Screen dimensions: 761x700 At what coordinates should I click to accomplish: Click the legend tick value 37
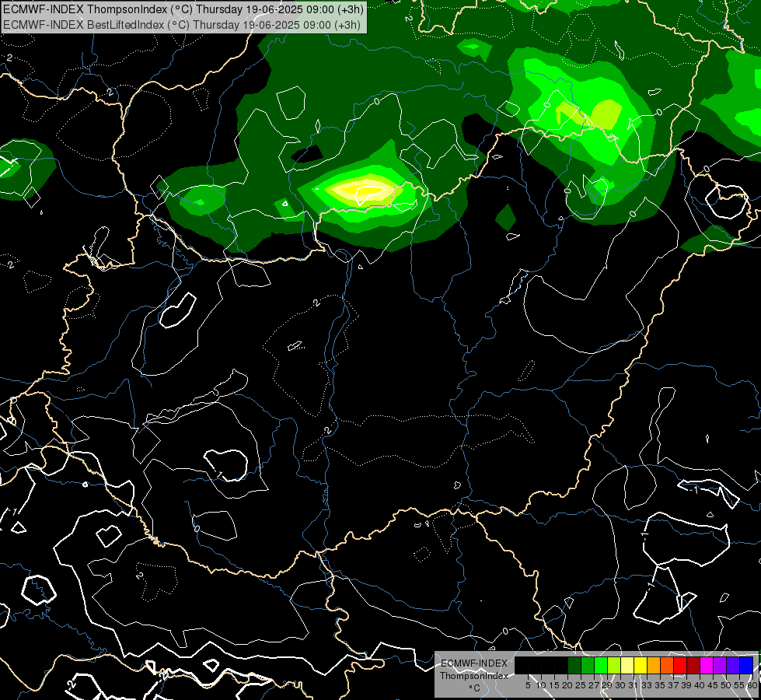673,685
